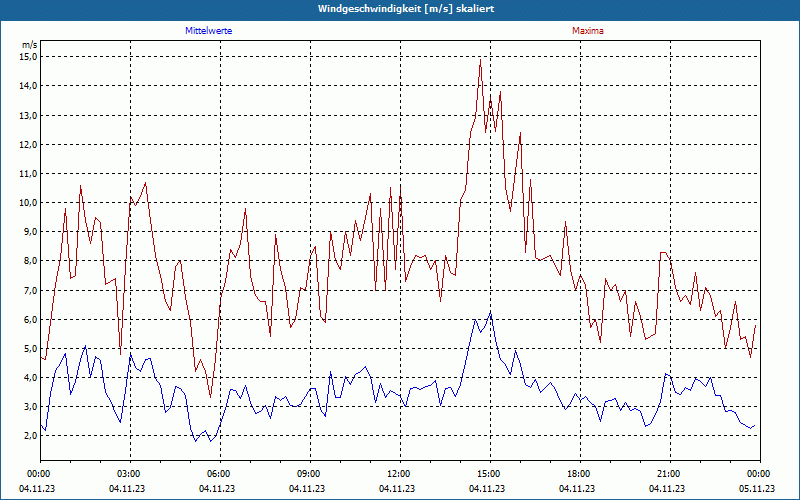Click the 13,0 y-axis value
Viewport: 800px width, 500px height.
29,115
